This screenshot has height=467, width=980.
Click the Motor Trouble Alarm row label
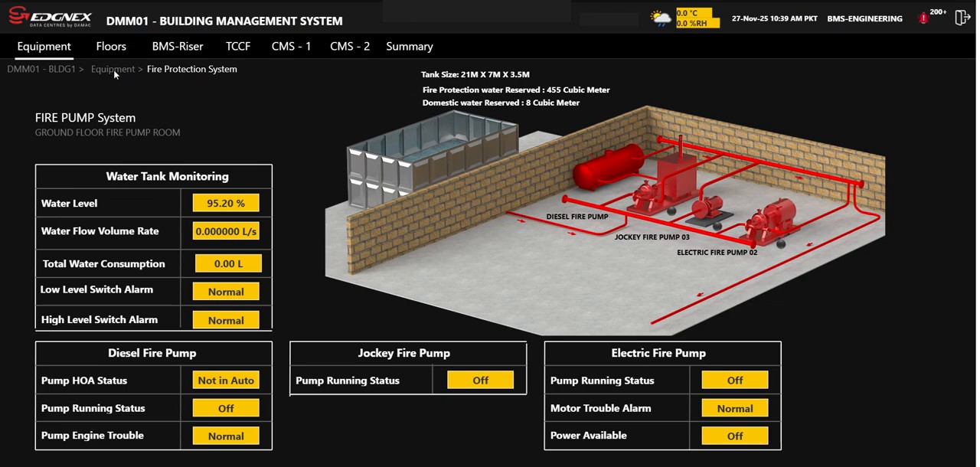point(600,408)
